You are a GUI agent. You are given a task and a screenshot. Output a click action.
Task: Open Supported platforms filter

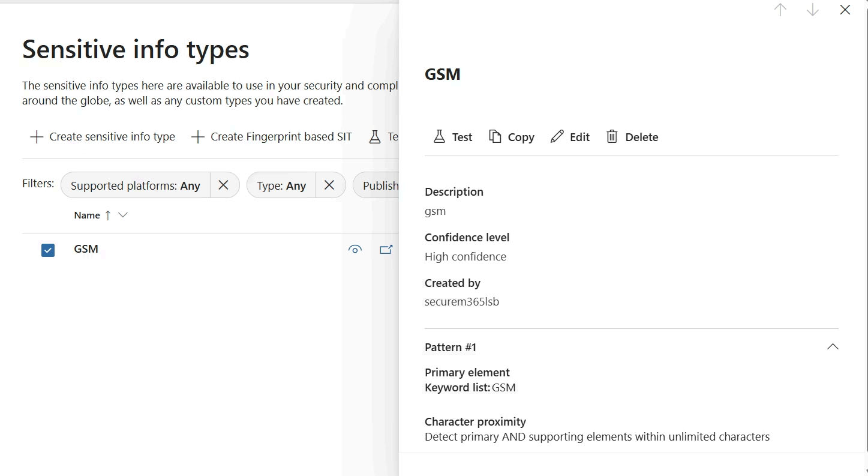click(x=136, y=185)
